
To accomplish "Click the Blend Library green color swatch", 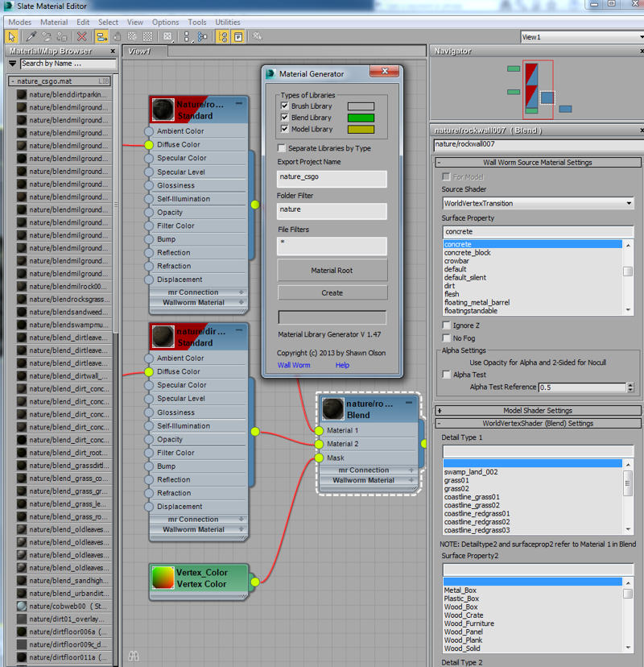I will (x=361, y=118).
